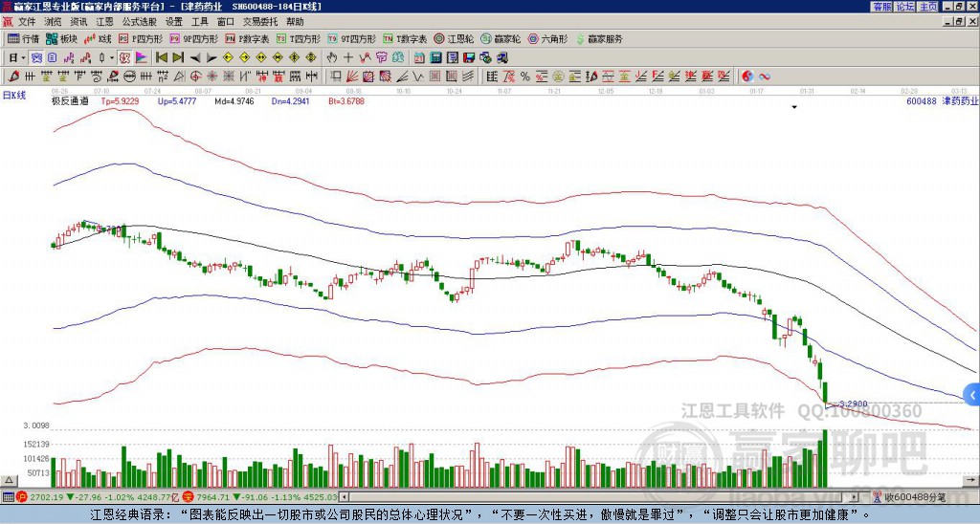Switch to the K线 candlestick chart
Screen dimensions: 980x524
[97, 38]
